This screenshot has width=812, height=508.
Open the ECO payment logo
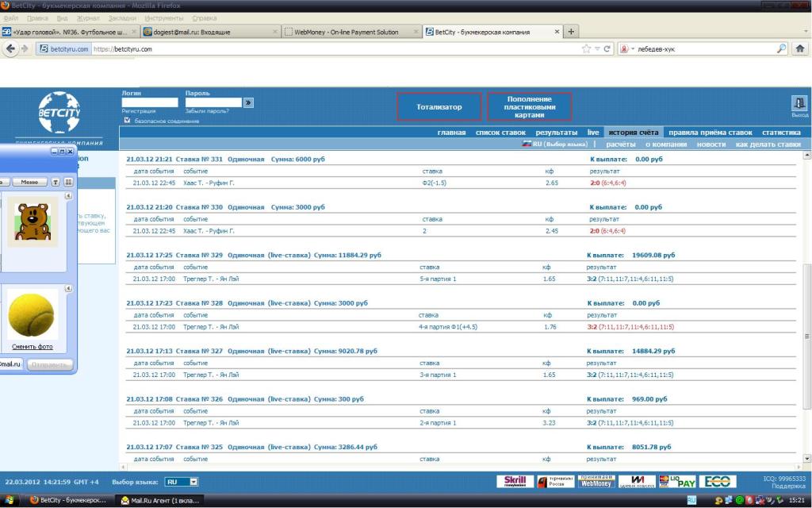click(x=717, y=482)
